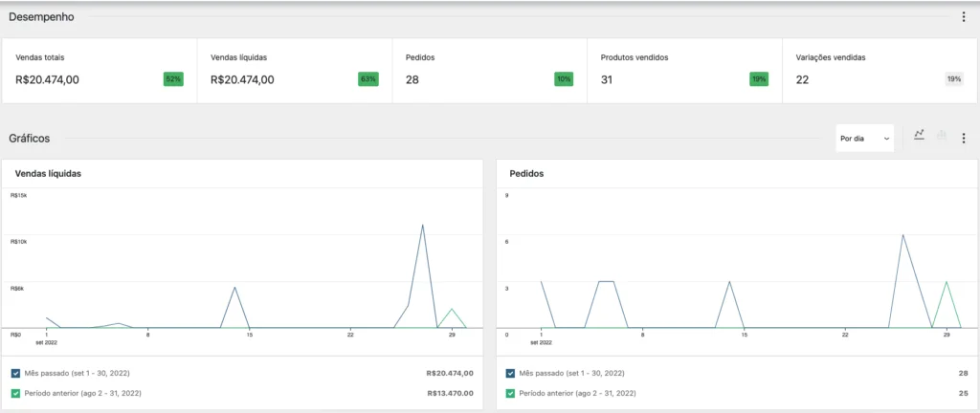Screen dimensions: 980x413
Task: Open the Gráficos section options menu
Action: (x=964, y=138)
